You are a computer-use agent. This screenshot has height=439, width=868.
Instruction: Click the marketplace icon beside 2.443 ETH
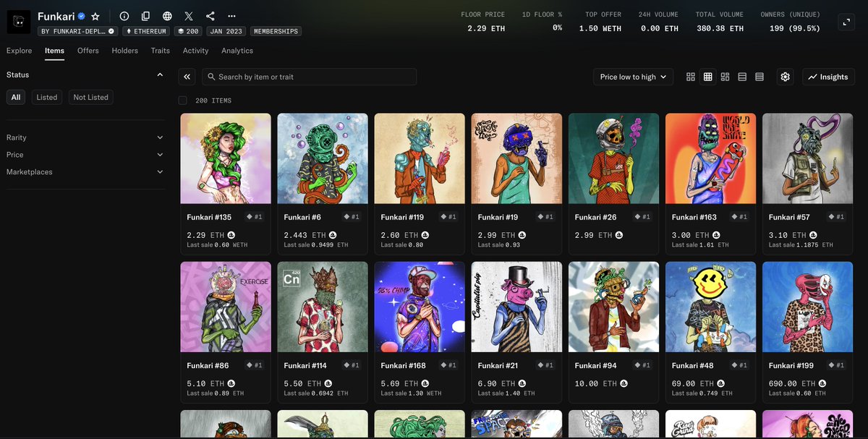click(x=333, y=235)
